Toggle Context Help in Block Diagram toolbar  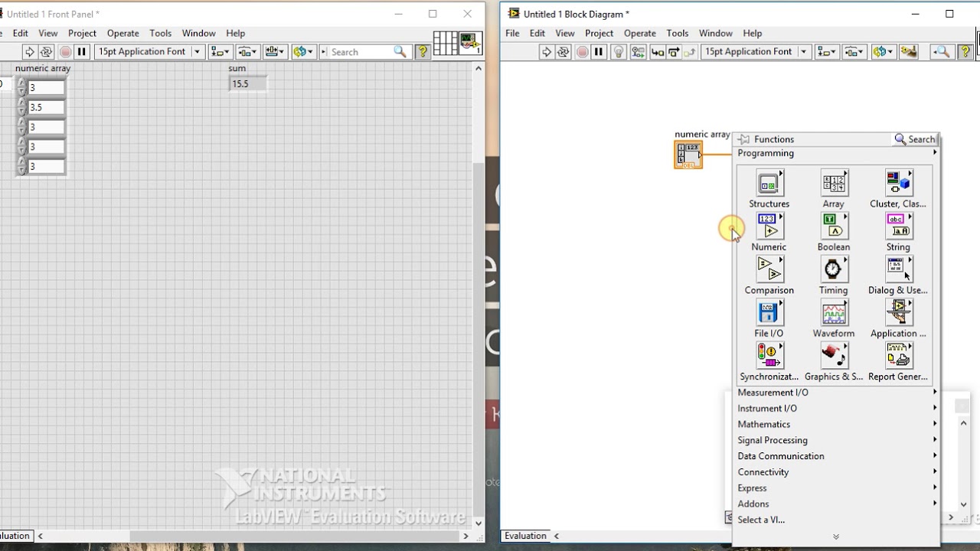[x=965, y=52]
